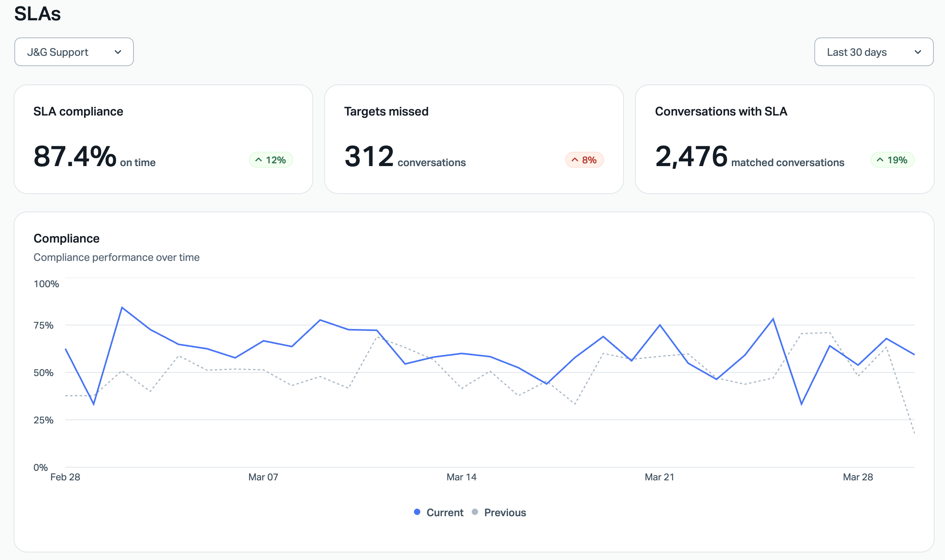Click the J&G Support chevron arrow

(118, 52)
